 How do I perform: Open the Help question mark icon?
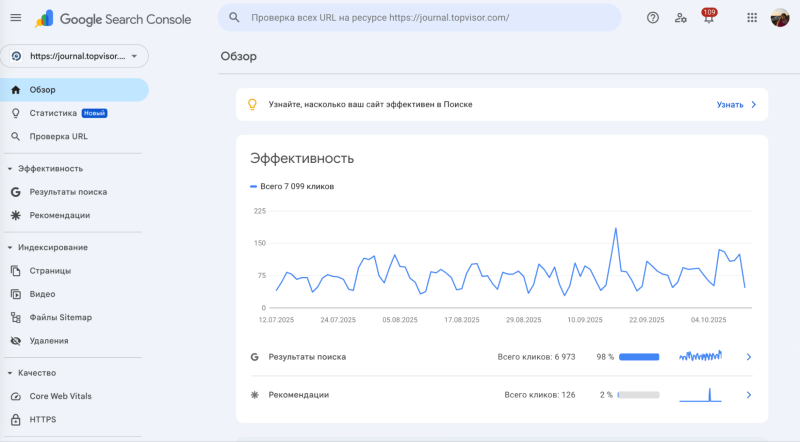(x=653, y=18)
